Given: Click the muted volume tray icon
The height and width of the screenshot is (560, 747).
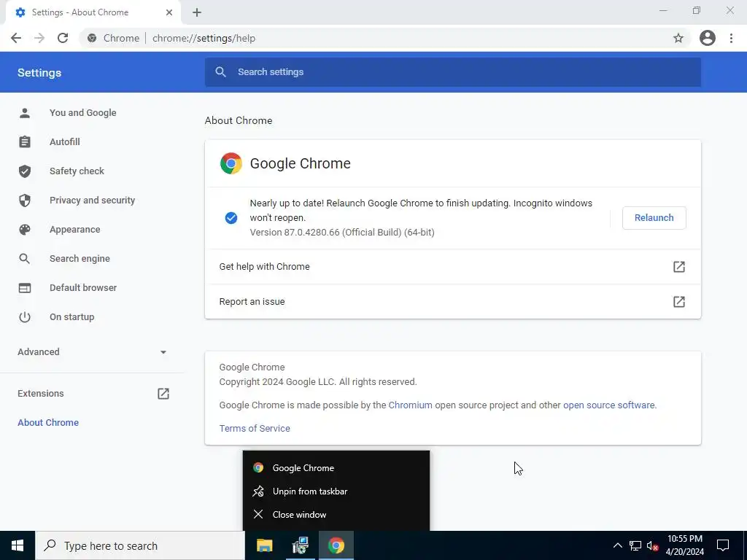Looking at the screenshot, I should click(x=653, y=545).
